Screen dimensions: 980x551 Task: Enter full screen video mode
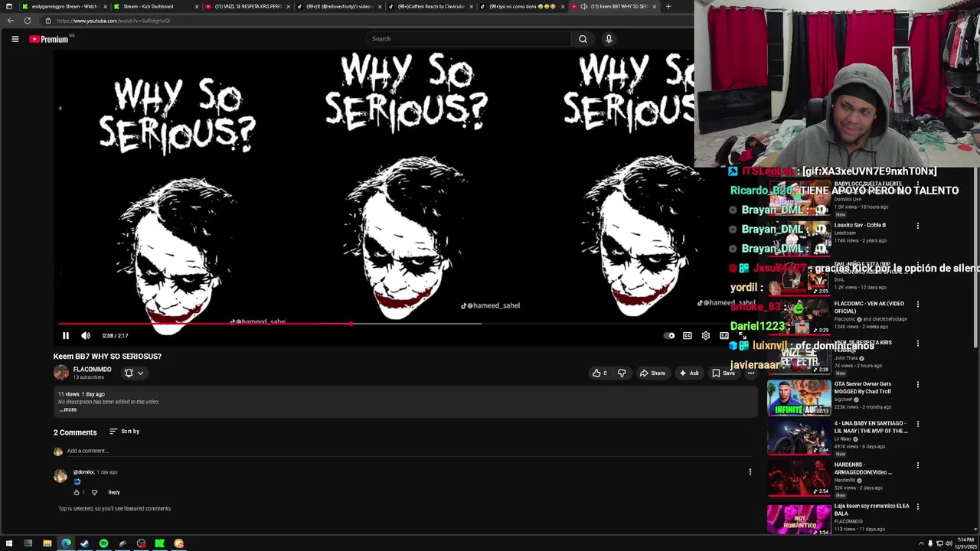[x=742, y=335]
